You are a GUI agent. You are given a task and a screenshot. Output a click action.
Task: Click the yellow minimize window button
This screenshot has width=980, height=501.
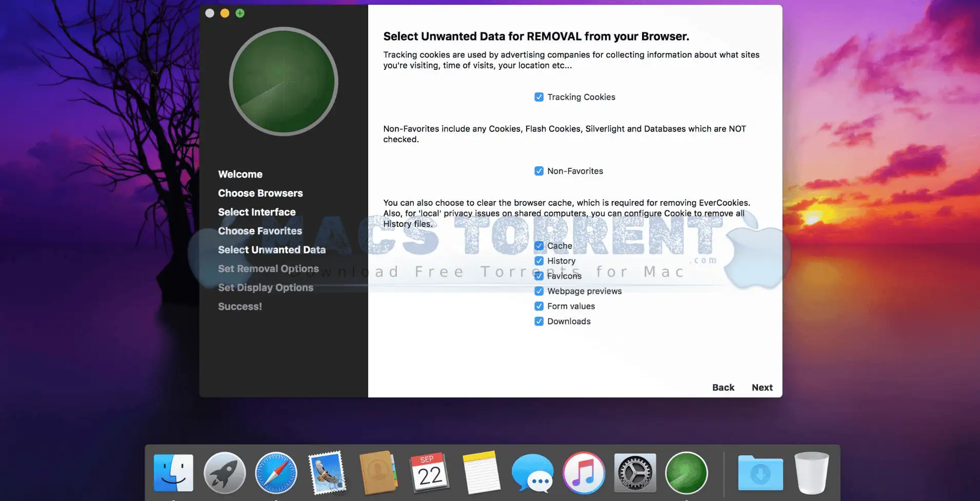pos(225,13)
